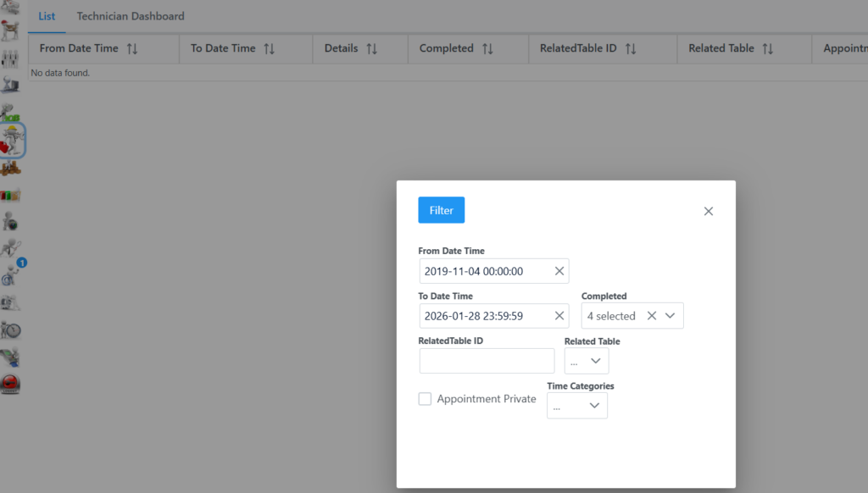This screenshot has width=868, height=493.
Task: Tick the Appointment Private checkbox
Action: coord(426,399)
